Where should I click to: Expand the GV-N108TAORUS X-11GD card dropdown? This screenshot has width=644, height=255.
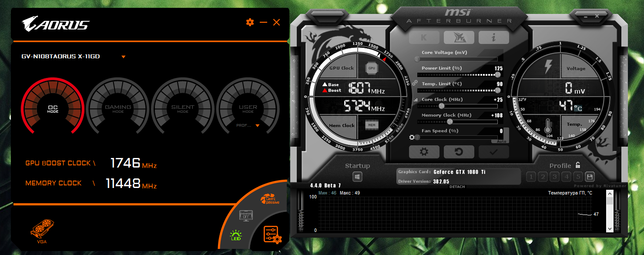pyautogui.click(x=124, y=57)
